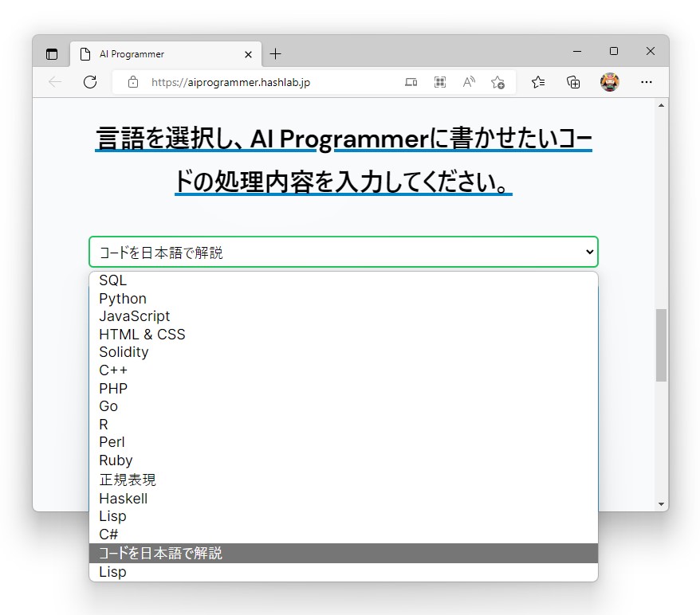The width and height of the screenshot is (700, 615).
Task: Open the Settings and more menu
Action: click(x=646, y=82)
